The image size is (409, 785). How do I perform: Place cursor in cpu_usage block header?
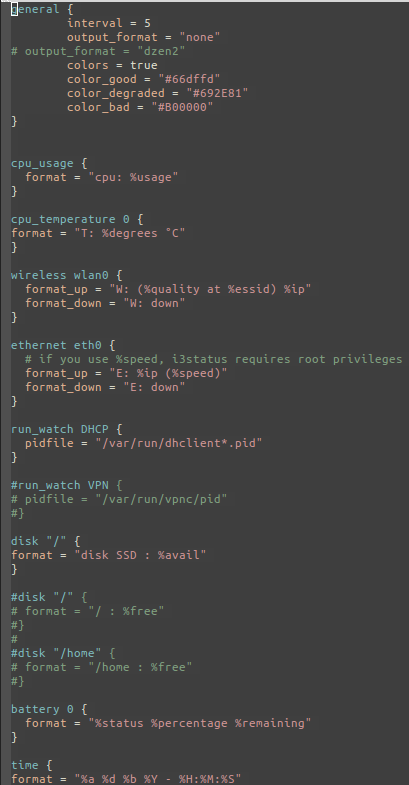pos(49,163)
